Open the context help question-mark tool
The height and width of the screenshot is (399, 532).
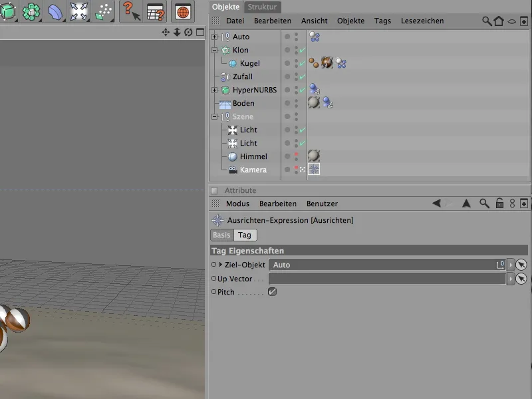[132, 11]
